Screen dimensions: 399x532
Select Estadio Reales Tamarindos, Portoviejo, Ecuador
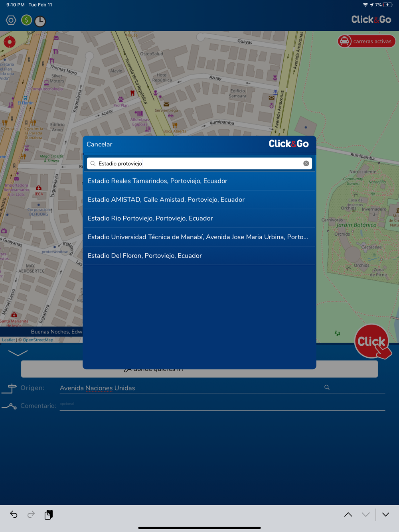[199, 181]
